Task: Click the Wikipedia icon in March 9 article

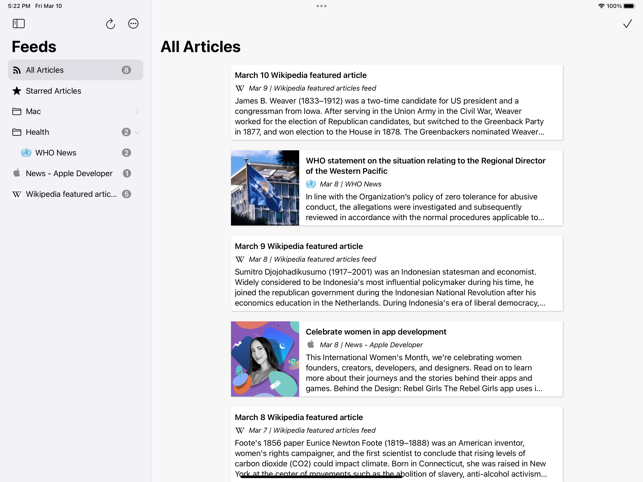Action: click(240, 259)
